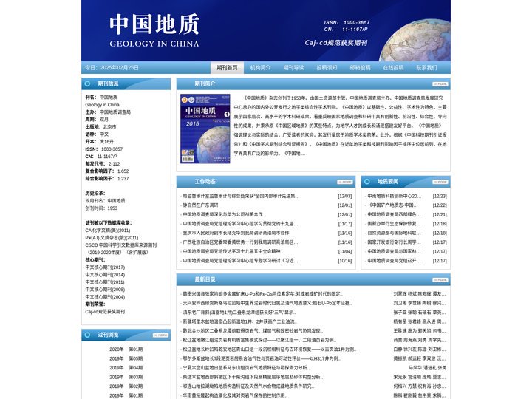The width and height of the screenshot is (532, 399).
Task: Open 中南地质科技创新中心 news item
Action: (395, 196)
